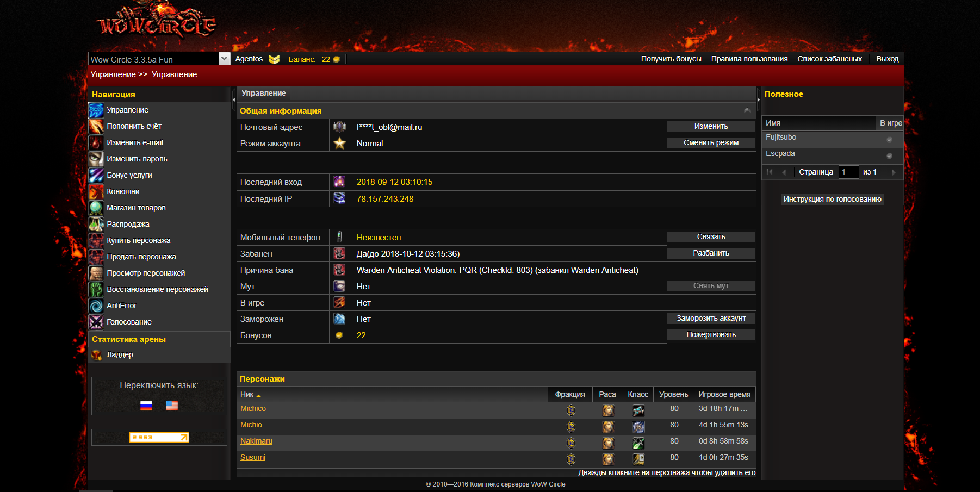The width and height of the screenshot is (980, 492).
Task: Sort characters by Ник column header
Action: coord(247,395)
